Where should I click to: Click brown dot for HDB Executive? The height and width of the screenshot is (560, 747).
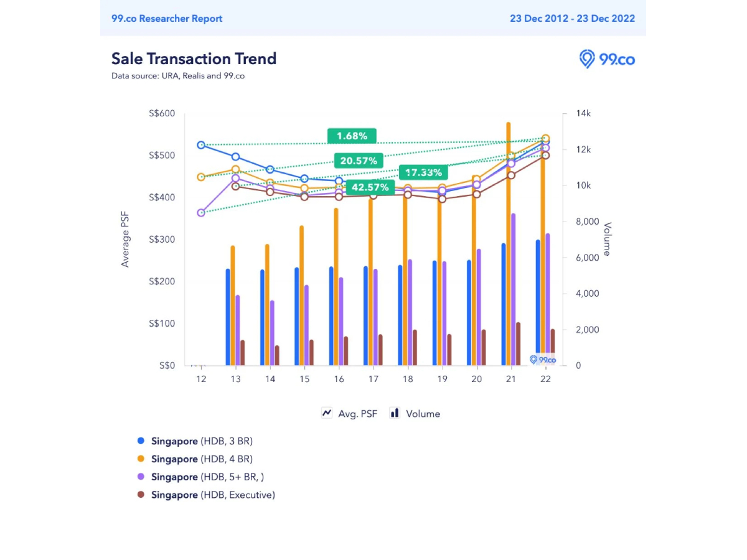tap(141, 495)
